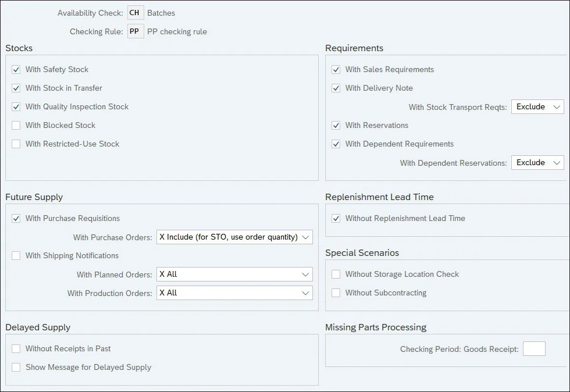Click the Checking Period: Goods Receipt field

coord(534,349)
